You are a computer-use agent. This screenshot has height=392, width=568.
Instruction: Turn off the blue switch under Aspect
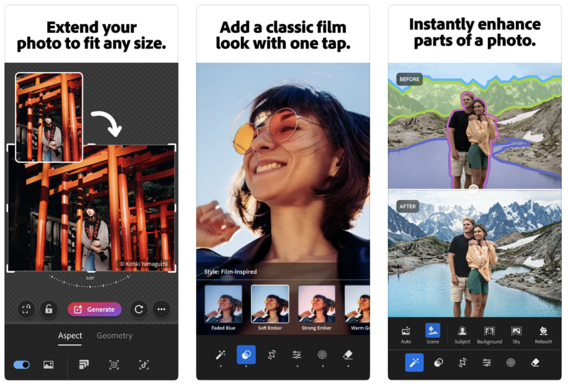pos(22,364)
